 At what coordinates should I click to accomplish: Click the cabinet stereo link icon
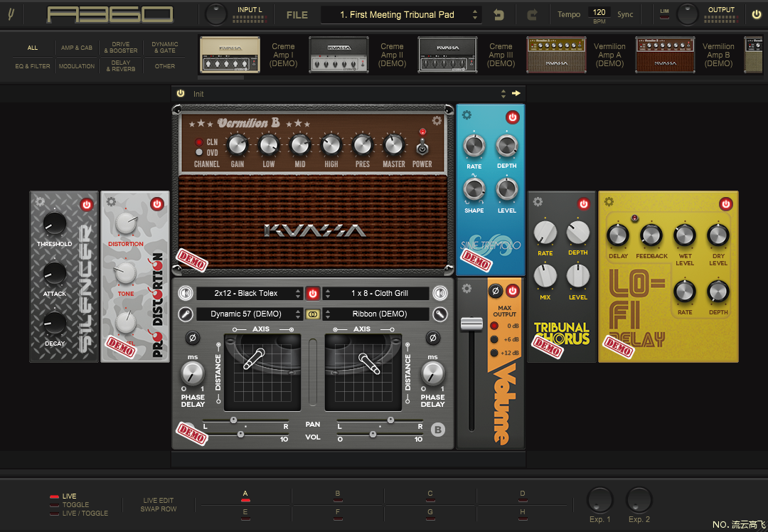click(312, 314)
